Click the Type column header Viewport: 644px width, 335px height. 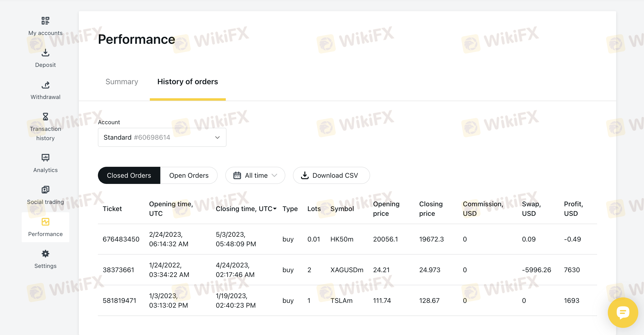point(290,209)
